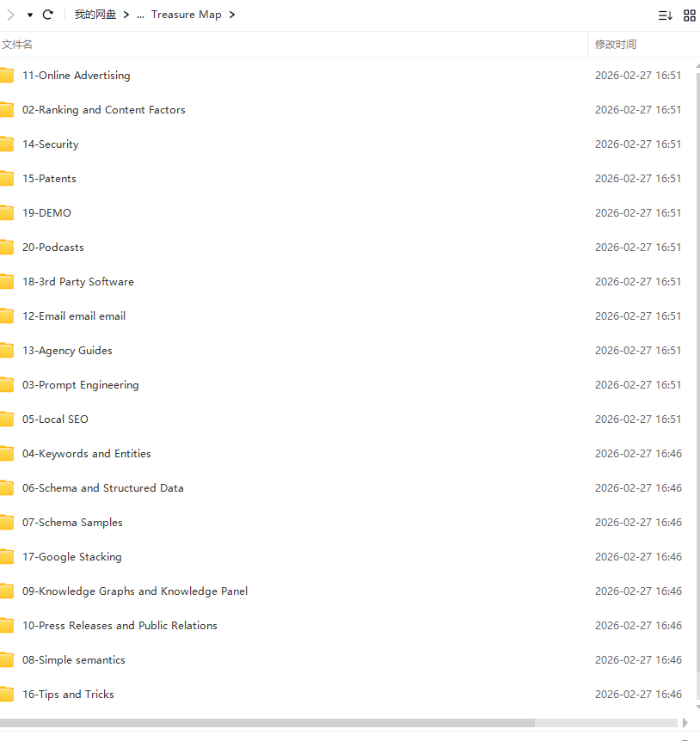This screenshot has height=741, width=700.
Task: Click the folder icon next to 20-Podcasts
Action: click(6, 248)
